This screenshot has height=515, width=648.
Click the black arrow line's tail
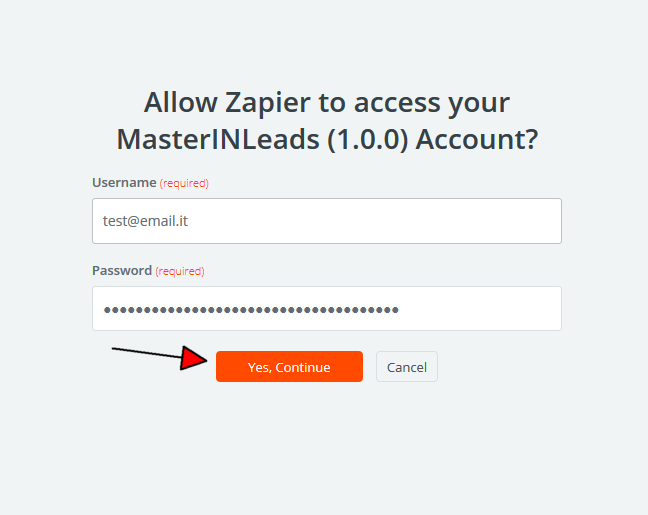116,349
